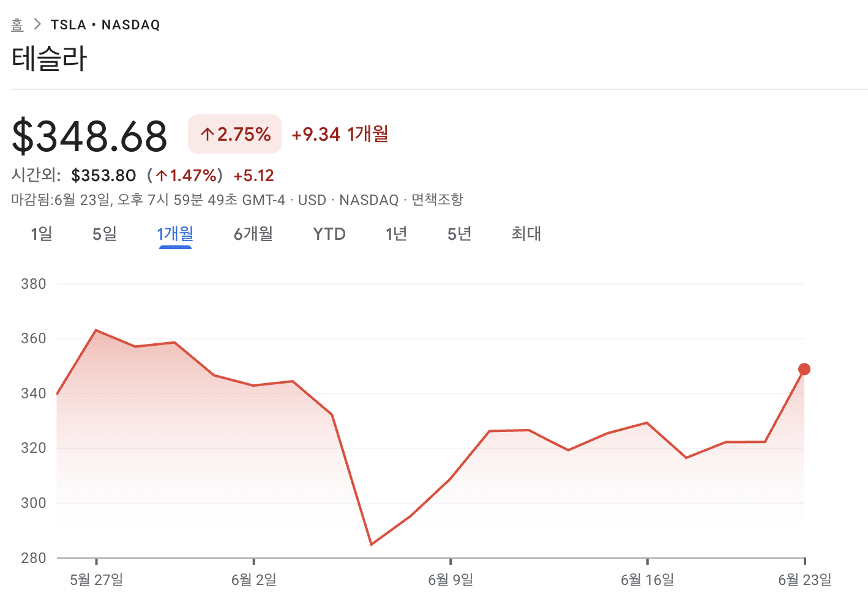Click the 6월 2일 axis date marker
Viewport: 868px width, 607px height.
pos(253,579)
